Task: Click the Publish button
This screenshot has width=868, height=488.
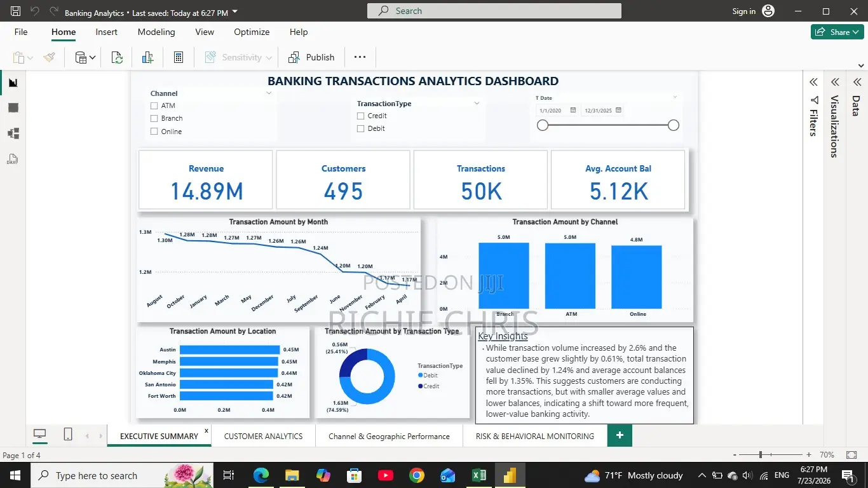Action: 311,58
